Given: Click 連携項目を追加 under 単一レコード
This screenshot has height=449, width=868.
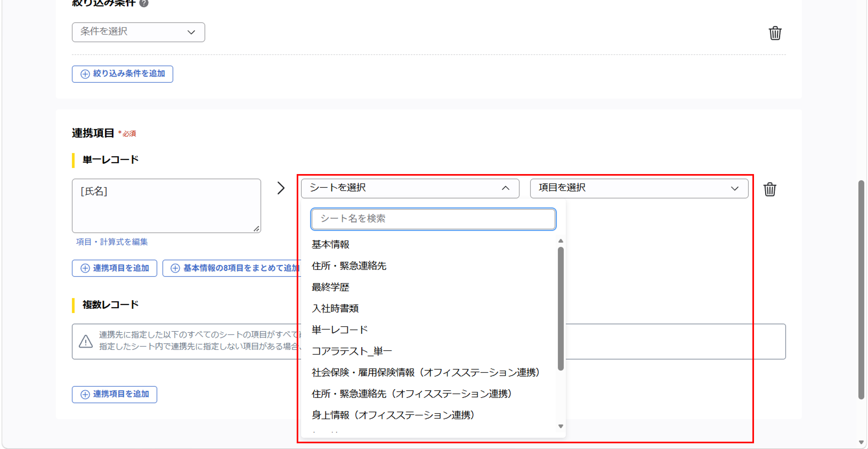Looking at the screenshot, I should pos(114,268).
